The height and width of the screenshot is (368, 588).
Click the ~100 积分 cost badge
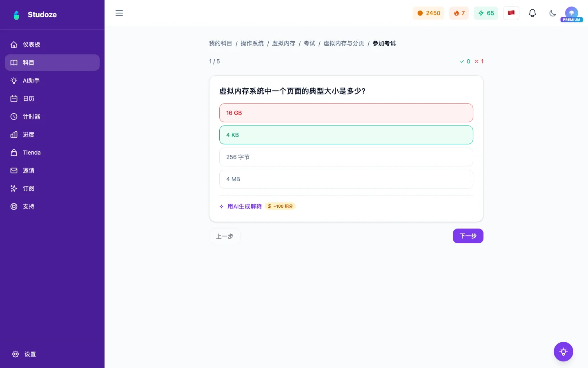[x=280, y=206]
